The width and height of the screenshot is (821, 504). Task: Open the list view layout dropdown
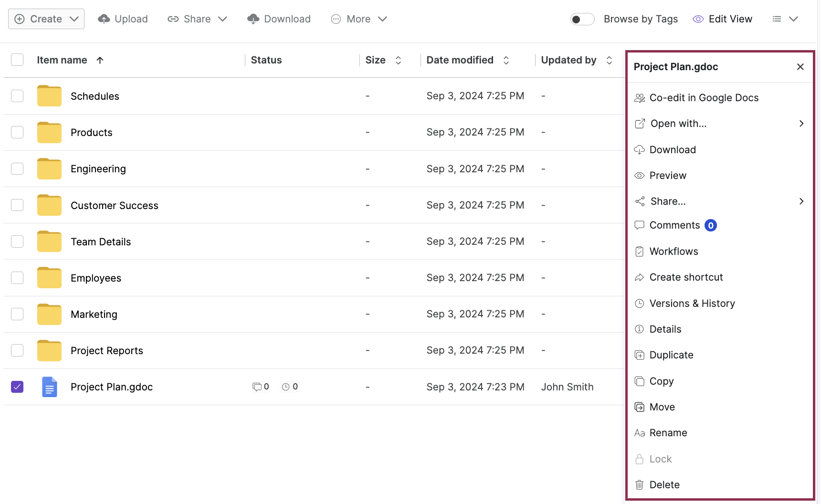(x=785, y=19)
